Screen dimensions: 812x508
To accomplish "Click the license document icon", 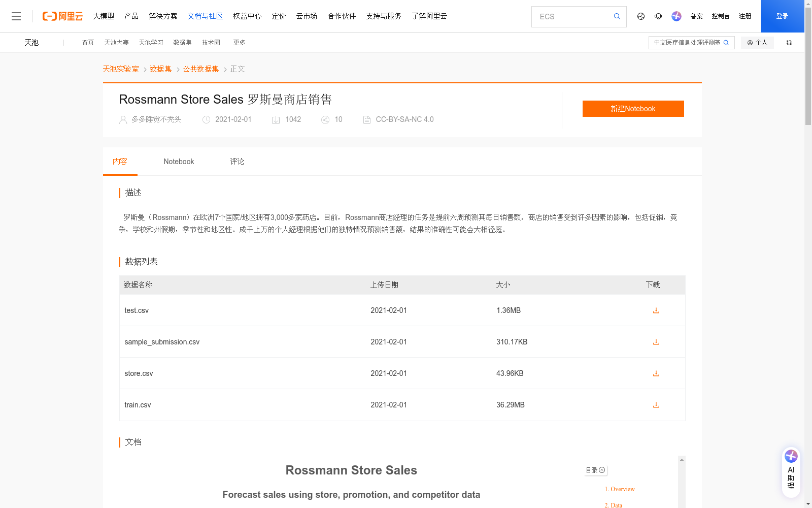I will tap(367, 120).
